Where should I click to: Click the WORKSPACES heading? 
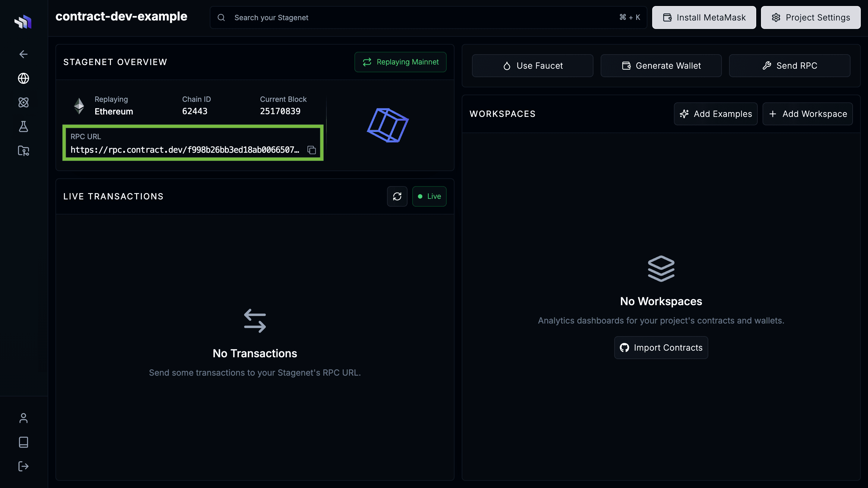click(x=502, y=114)
